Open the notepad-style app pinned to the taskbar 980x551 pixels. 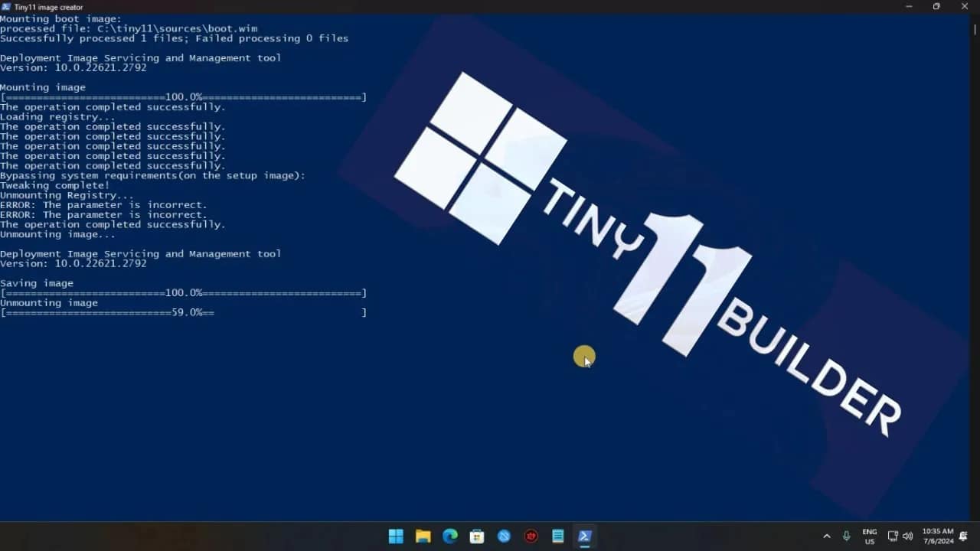click(x=557, y=536)
